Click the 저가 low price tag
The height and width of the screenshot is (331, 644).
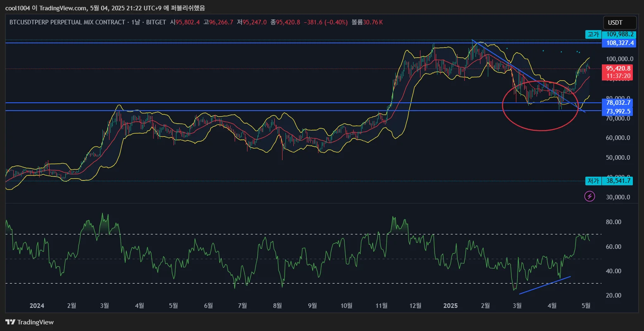pyautogui.click(x=593, y=181)
